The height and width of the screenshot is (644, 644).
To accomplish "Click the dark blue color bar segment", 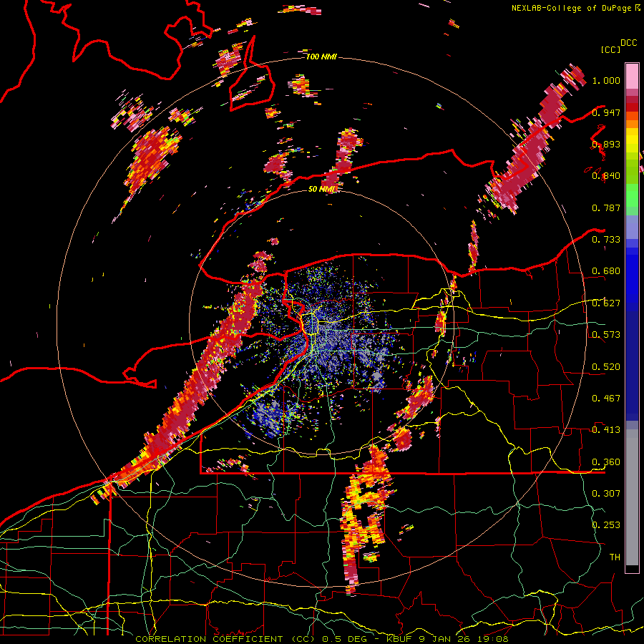I will [632, 366].
